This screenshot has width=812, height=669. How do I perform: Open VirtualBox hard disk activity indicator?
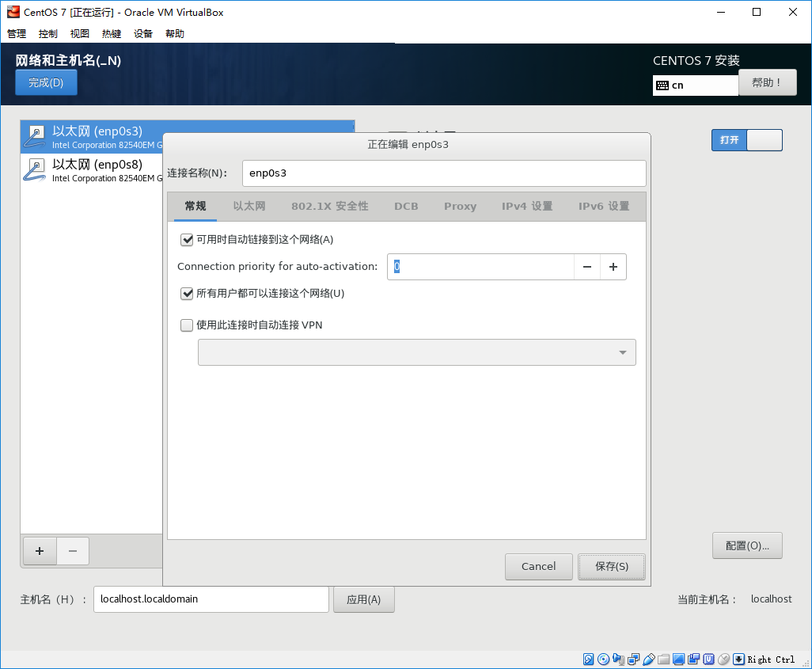coord(588,659)
